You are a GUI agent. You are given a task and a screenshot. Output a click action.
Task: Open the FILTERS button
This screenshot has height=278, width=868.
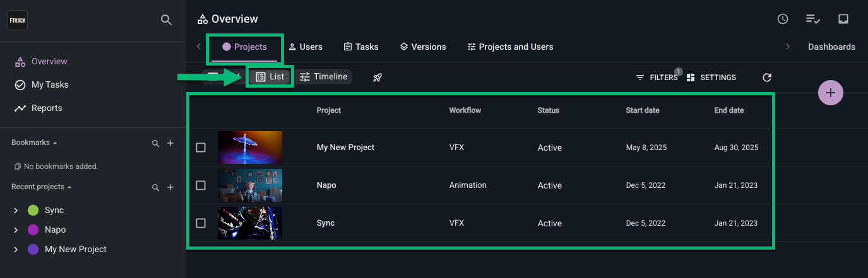[x=657, y=78]
